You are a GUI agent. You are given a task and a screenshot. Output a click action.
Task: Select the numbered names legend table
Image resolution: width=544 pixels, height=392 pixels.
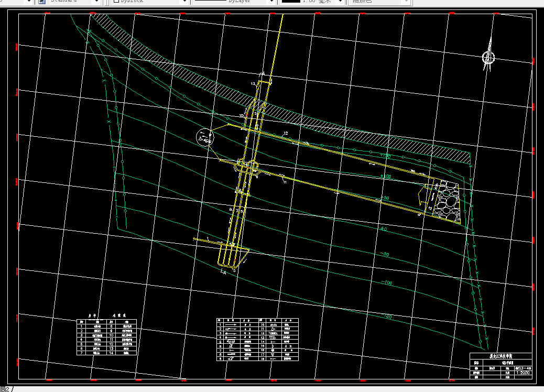[x=106, y=337]
